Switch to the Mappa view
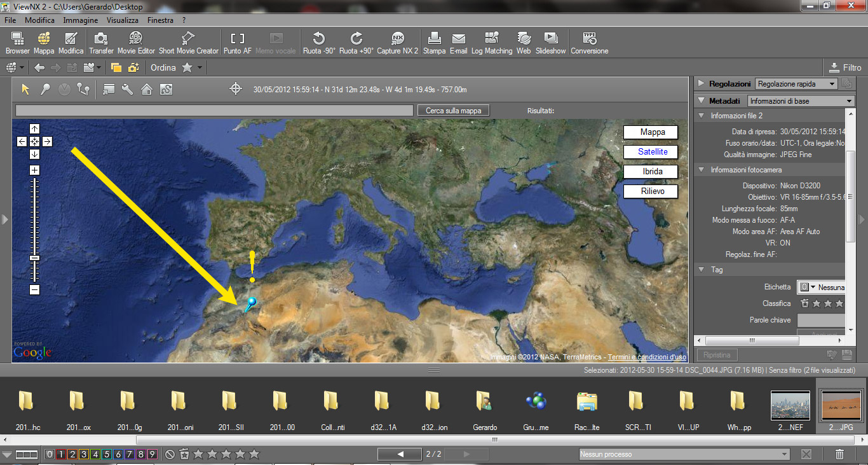 pos(44,43)
